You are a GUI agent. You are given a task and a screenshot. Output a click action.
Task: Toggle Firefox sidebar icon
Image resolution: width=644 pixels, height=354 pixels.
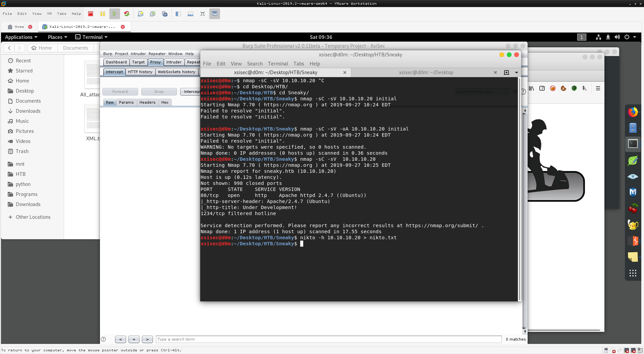point(542,88)
